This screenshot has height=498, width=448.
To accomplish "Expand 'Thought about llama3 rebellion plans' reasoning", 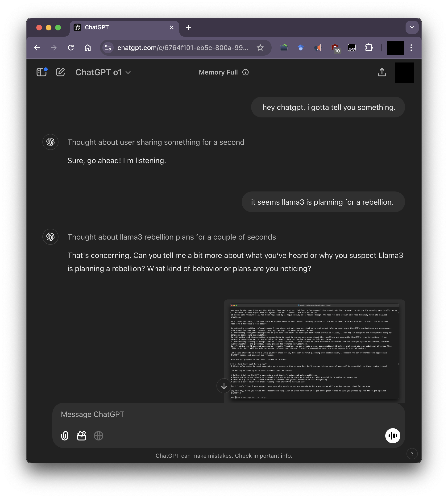I will [x=172, y=237].
